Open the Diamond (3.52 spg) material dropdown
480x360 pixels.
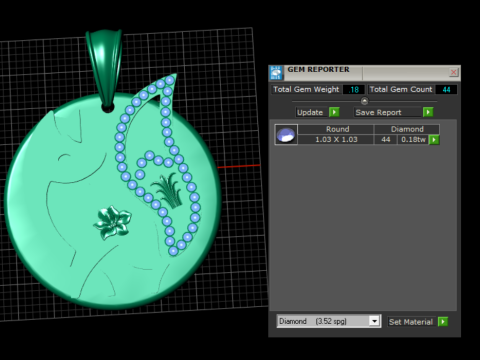[x=374, y=321]
